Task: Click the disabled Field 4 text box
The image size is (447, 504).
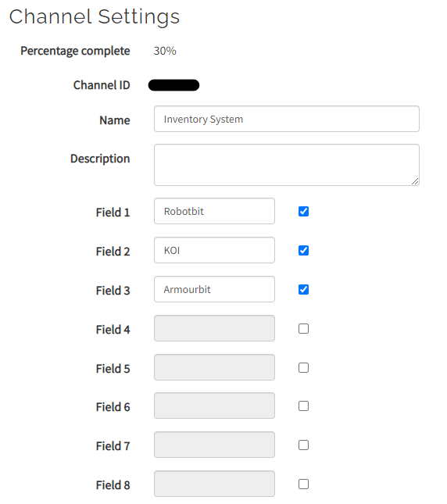Action: tap(214, 328)
